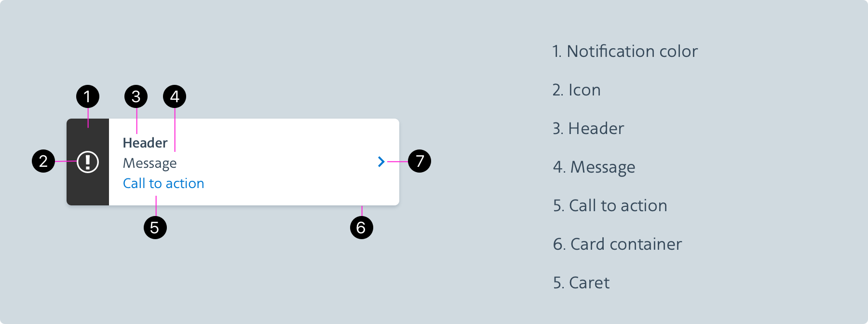Click the "3. Header" legend entry
Viewport: 868px width, 324px height.
click(588, 129)
